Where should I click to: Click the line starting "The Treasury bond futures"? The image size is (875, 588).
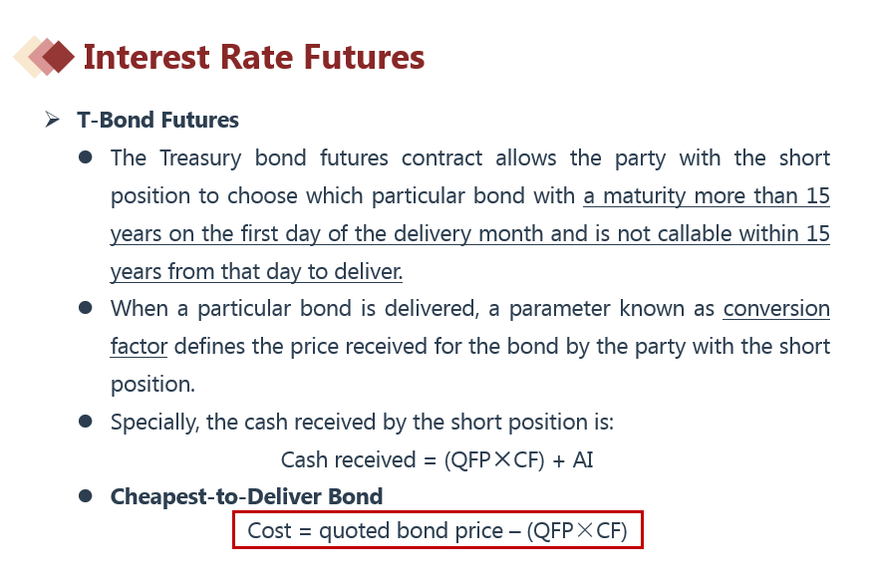pos(469,158)
